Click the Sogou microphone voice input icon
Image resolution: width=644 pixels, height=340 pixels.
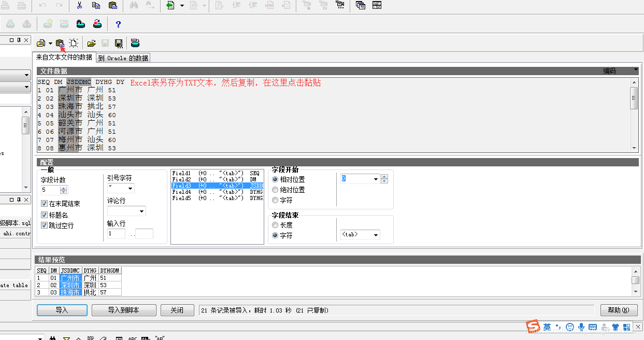pos(581,327)
